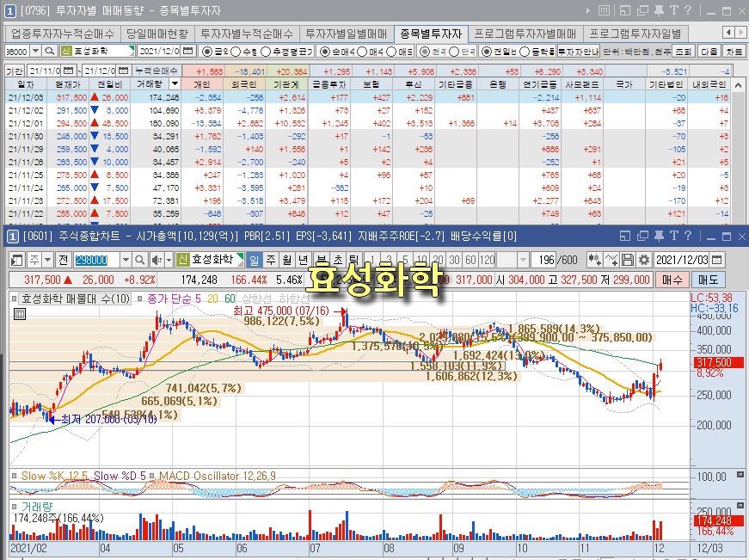
Task: Open calendar beside chart date 2021/12/03
Action: (716, 260)
